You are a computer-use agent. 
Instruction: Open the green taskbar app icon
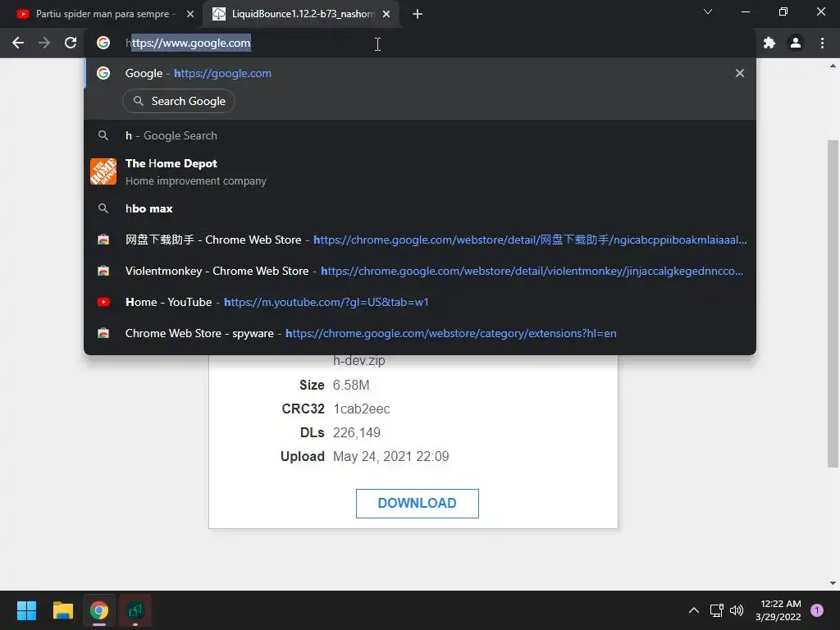click(x=135, y=610)
